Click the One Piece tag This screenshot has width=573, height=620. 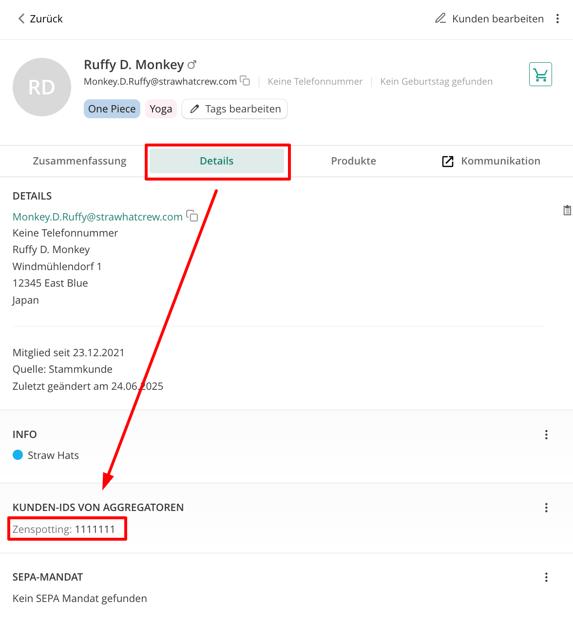click(x=112, y=109)
